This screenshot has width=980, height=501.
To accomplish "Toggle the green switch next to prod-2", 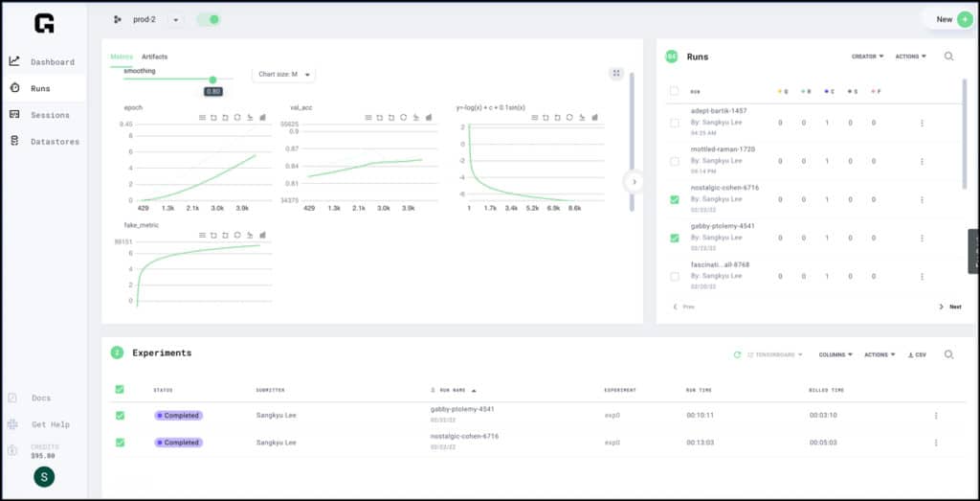I will point(209,19).
